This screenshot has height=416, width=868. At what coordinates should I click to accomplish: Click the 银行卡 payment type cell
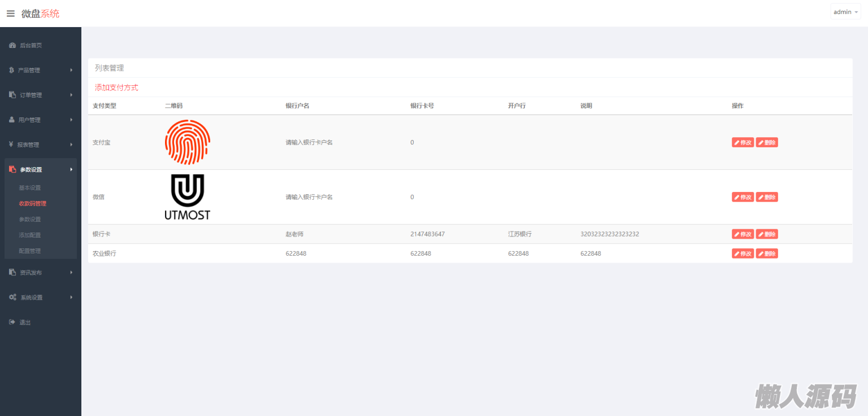coord(102,234)
